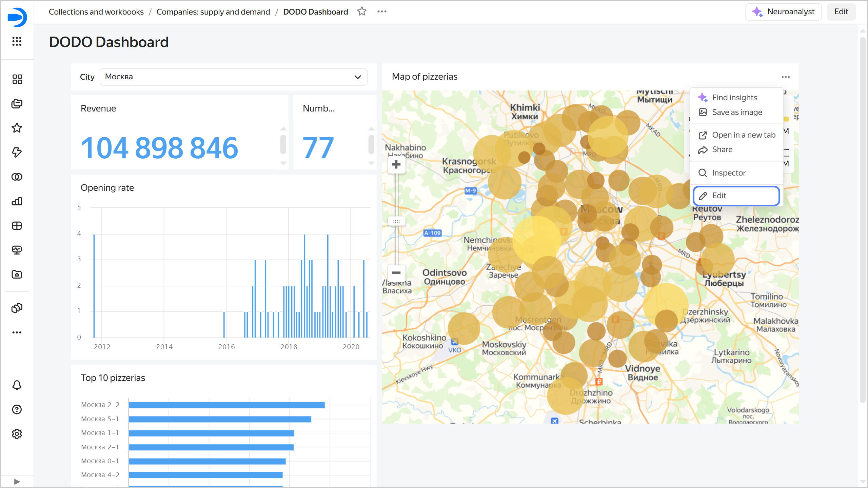Open Connections lightning icon in sidebar
Viewport: 868px width, 488px height.
coord(17,152)
